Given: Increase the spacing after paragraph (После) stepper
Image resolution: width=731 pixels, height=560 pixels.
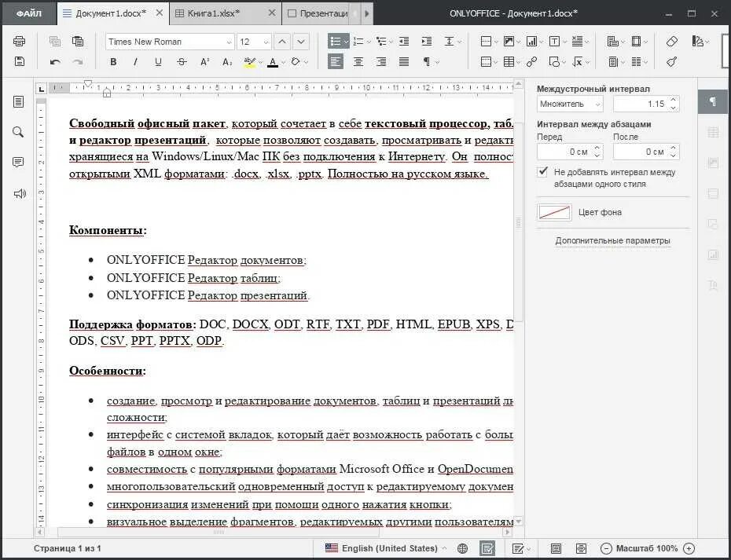Looking at the screenshot, I should click(673, 148).
